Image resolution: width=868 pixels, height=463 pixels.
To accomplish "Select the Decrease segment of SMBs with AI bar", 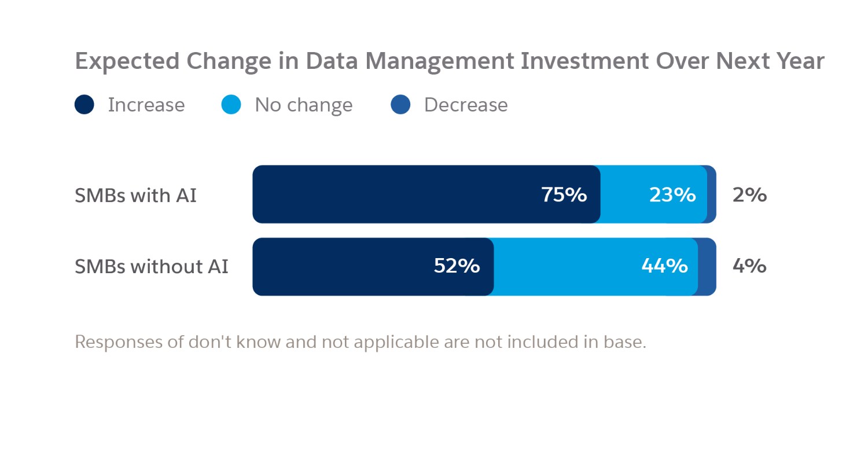I will 712,194.
